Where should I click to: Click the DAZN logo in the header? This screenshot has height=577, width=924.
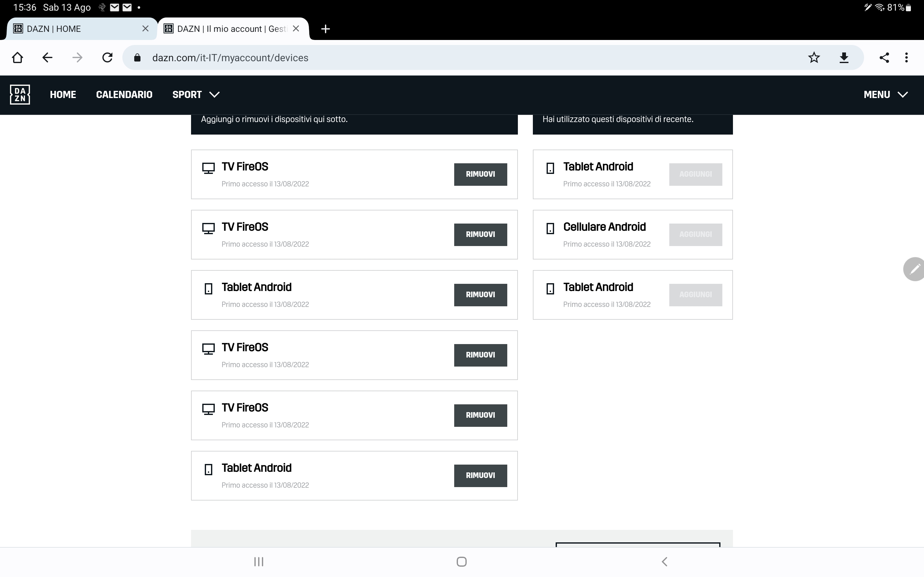tap(20, 95)
